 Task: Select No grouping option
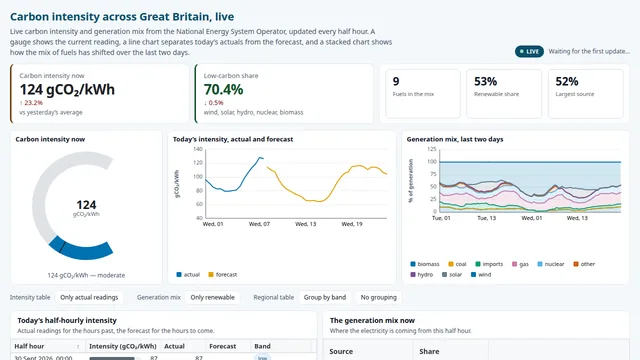pos(378,298)
